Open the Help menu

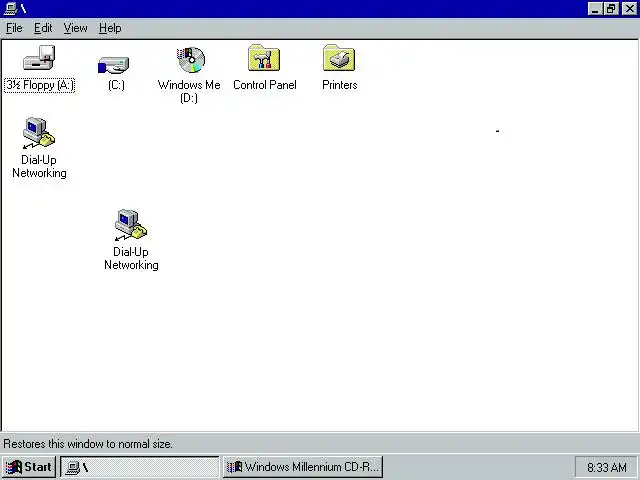pos(110,28)
